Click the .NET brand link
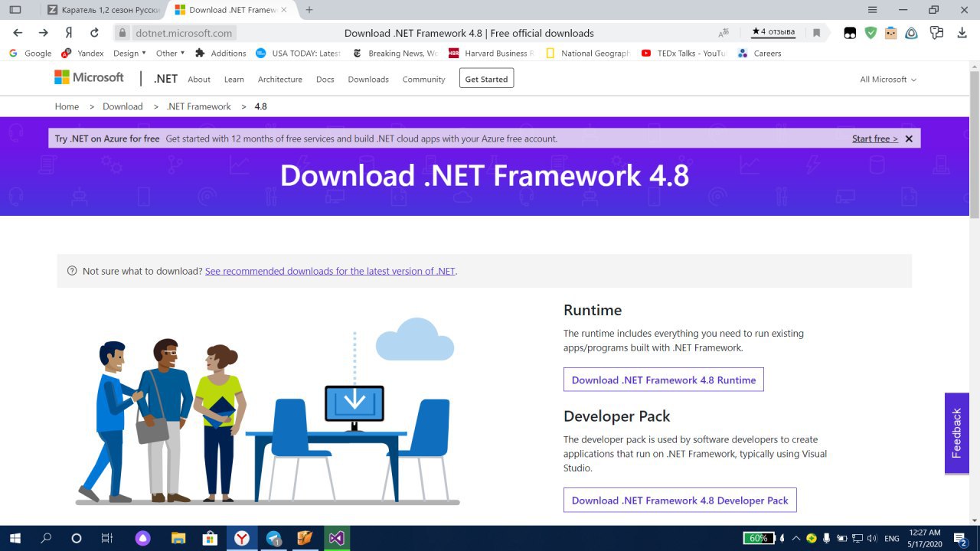The height and width of the screenshot is (551, 980). [x=165, y=79]
